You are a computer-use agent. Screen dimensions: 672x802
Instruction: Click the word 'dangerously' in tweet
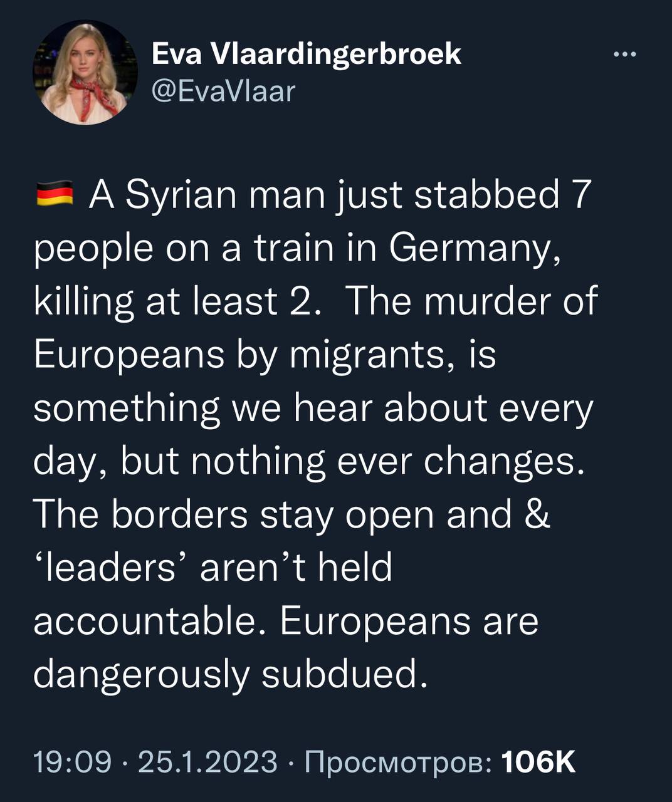[x=141, y=675]
